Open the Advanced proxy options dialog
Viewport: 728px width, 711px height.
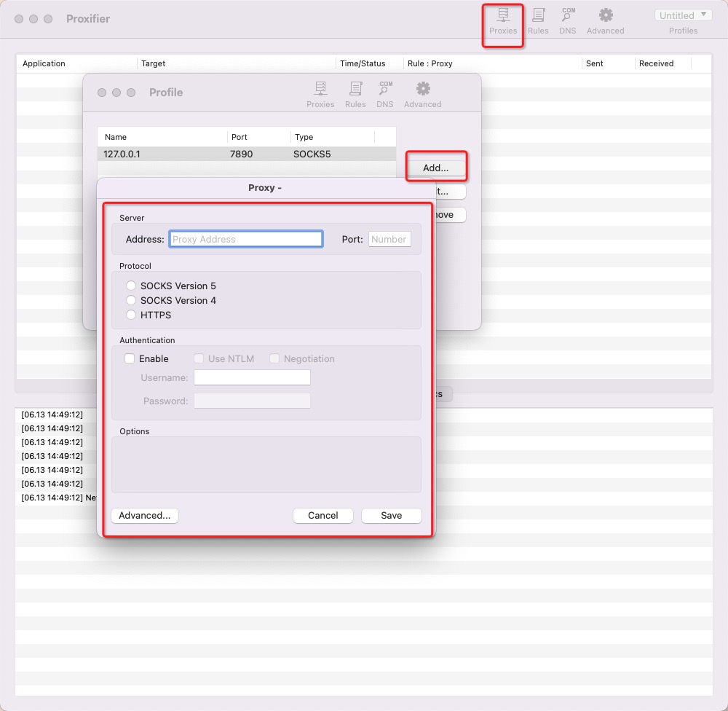pyautogui.click(x=144, y=515)
